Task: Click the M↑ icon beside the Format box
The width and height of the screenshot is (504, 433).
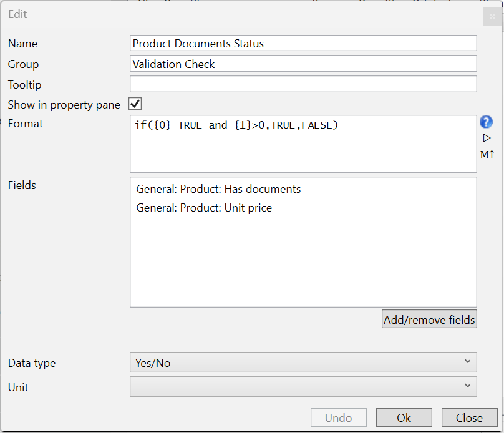Action: [487, 155]
